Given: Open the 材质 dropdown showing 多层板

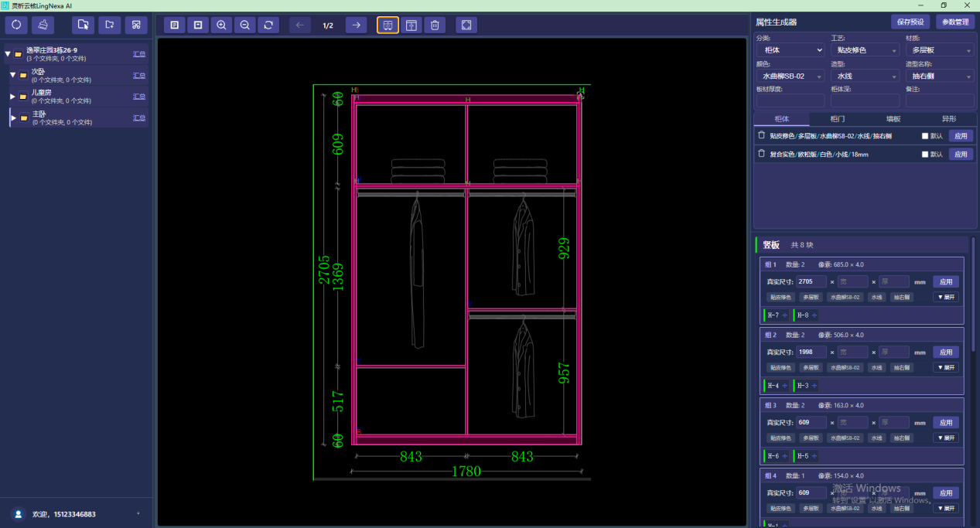Looking at the screenshot, I should (x=940, y=50).
